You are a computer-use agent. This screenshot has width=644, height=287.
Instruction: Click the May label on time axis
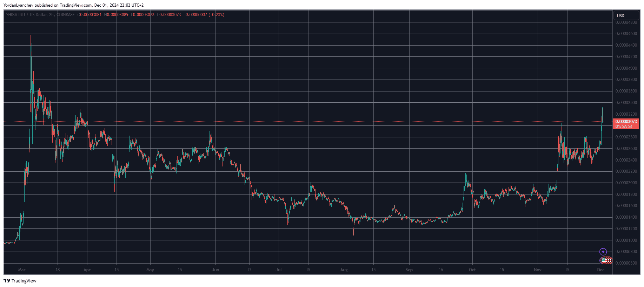[x=150, y=270]
